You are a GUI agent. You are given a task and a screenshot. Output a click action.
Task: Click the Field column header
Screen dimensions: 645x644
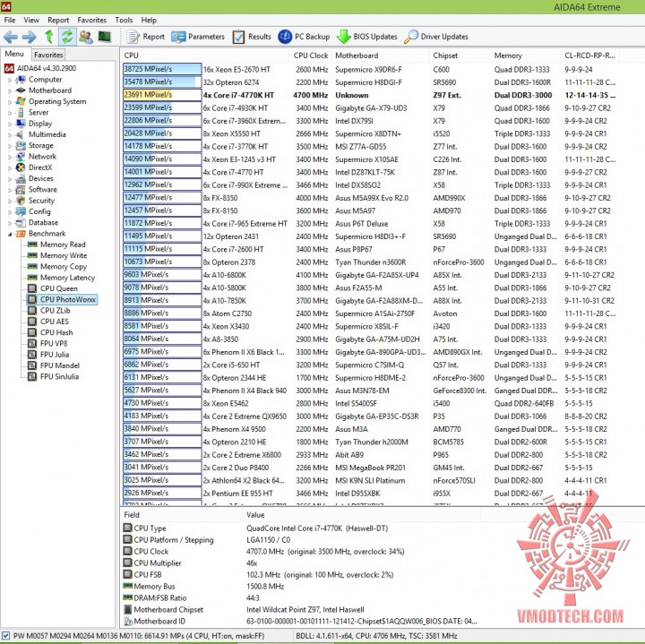pos(181,515)
